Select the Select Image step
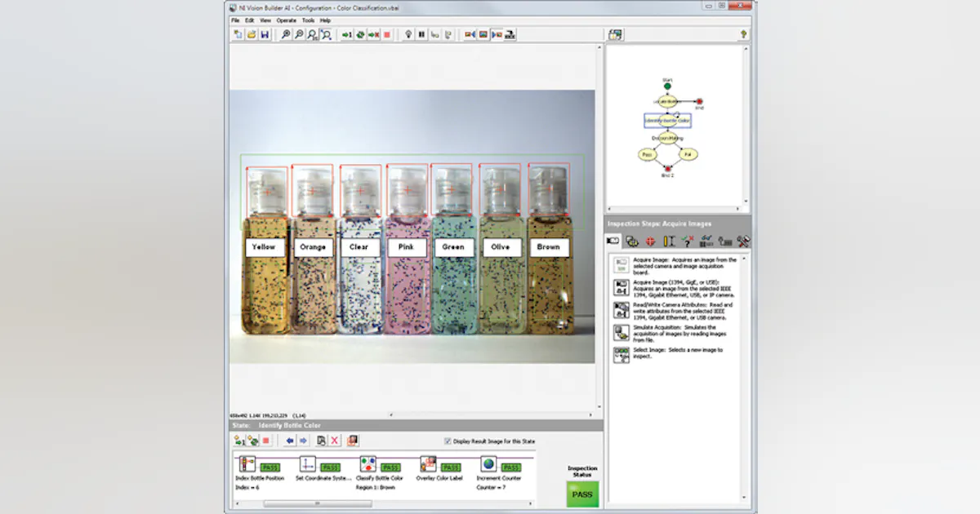 coord(621,355)
